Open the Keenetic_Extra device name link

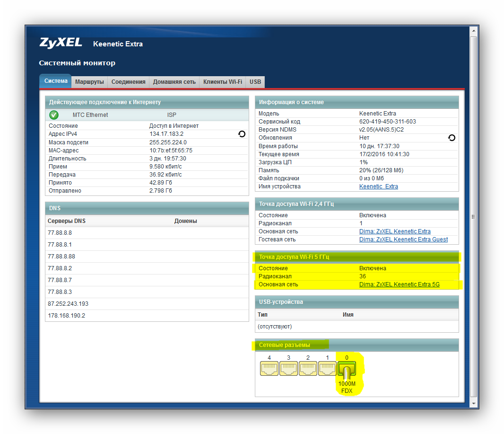pyautogui.click(x=378, y=186)
